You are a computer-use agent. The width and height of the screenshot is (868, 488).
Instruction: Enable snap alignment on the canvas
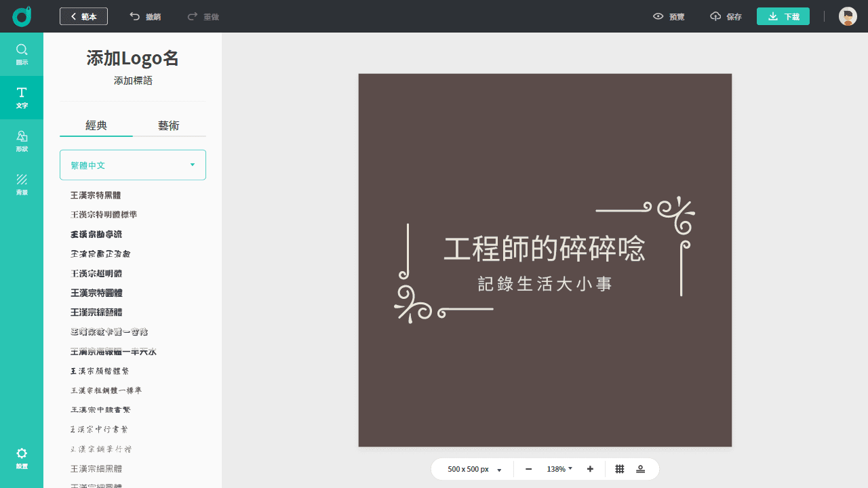tap(640, 468)
